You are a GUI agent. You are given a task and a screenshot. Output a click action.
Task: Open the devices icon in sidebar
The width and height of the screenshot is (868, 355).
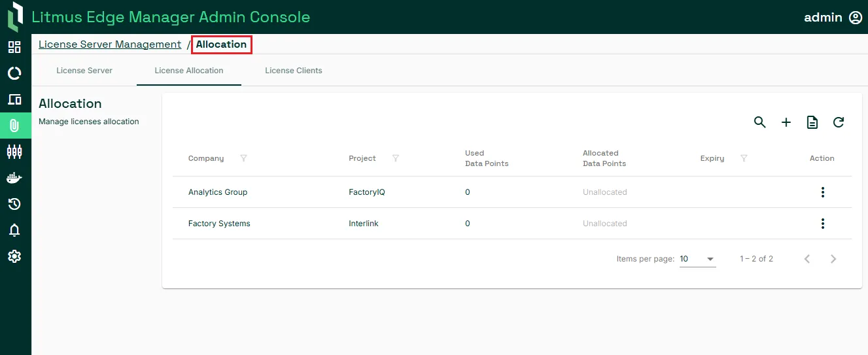pos(14,99)
